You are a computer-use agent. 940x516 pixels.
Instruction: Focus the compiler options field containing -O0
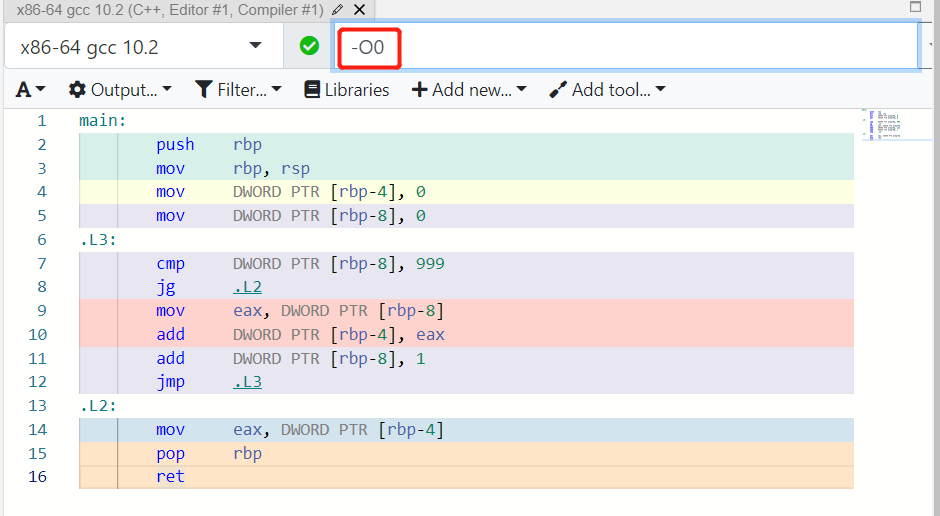coord(626,46)
